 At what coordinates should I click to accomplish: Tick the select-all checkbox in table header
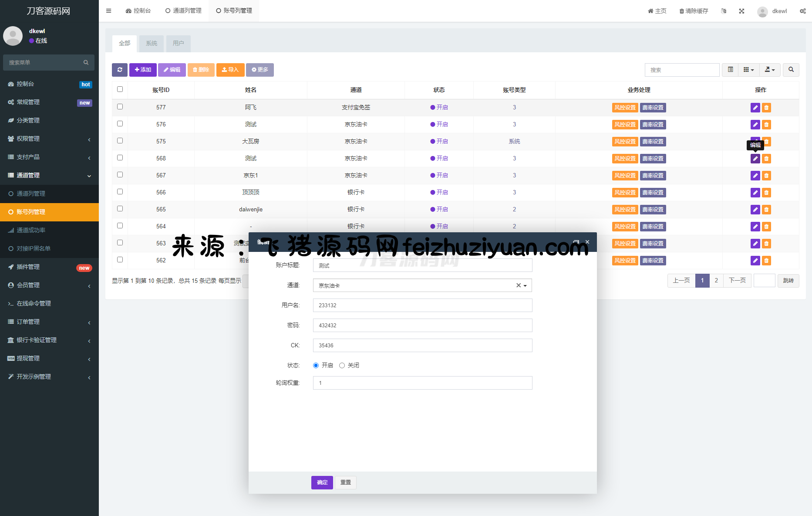[120, 89]
